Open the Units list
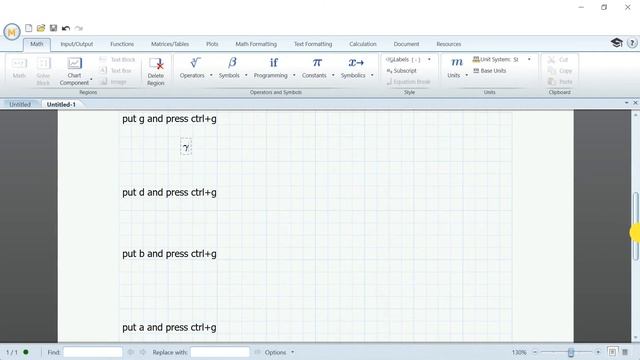This screenshot has width=640, height=360. (454, 67)
